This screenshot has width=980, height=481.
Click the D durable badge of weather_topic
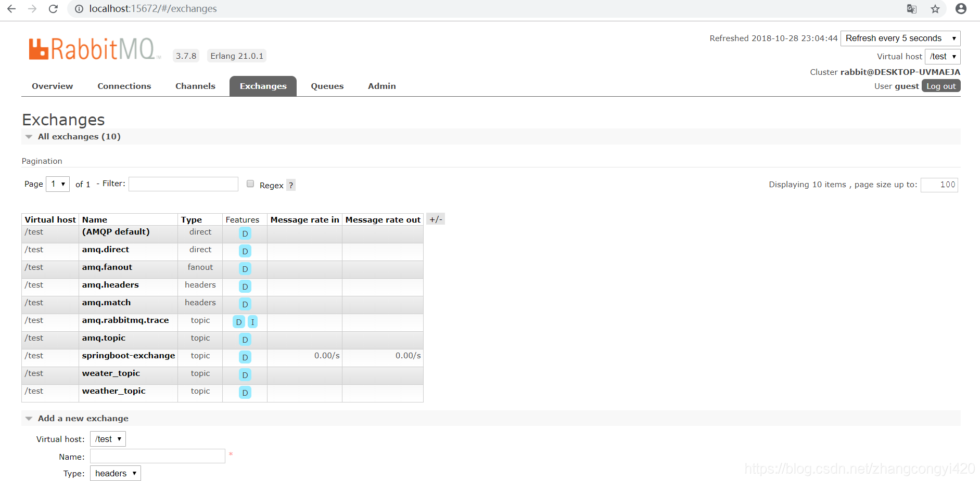245,393
